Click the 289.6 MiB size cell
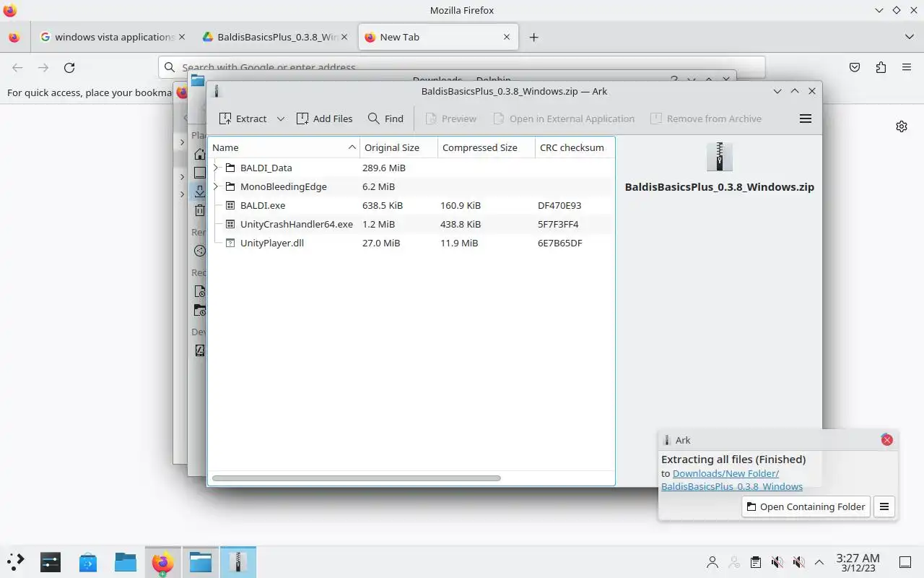 pos(384,168)
